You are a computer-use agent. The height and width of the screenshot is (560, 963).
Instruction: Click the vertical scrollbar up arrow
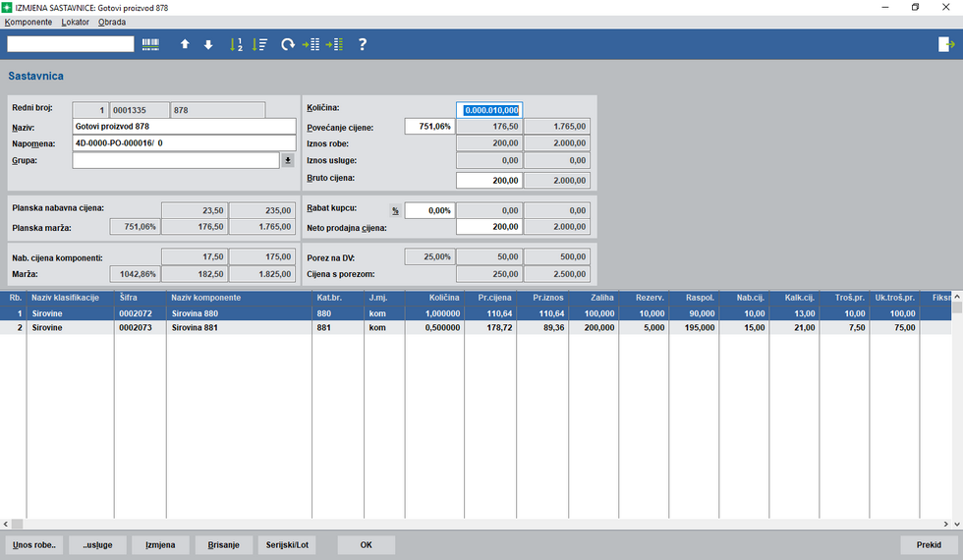(x=957, y=297)
